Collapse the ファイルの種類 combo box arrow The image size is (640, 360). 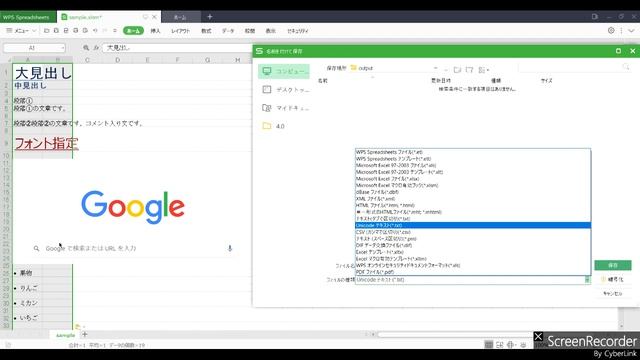pos(587,280)
